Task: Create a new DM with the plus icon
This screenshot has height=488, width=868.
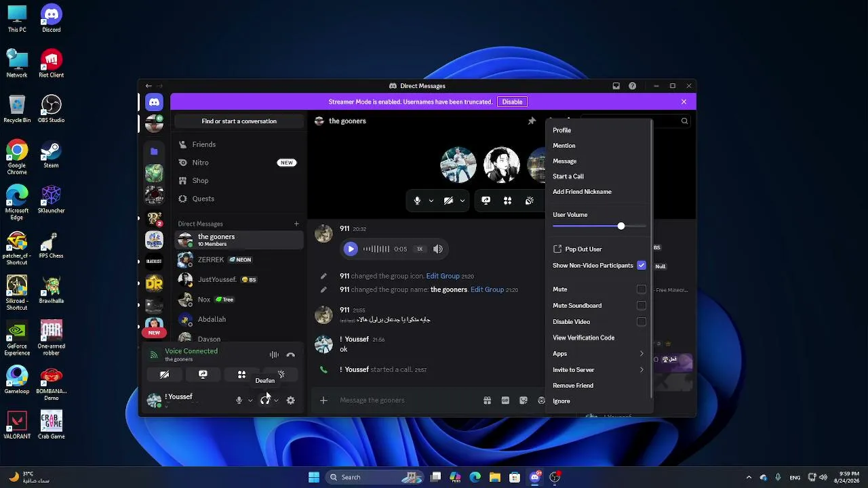Action: [x=296, y=224]
